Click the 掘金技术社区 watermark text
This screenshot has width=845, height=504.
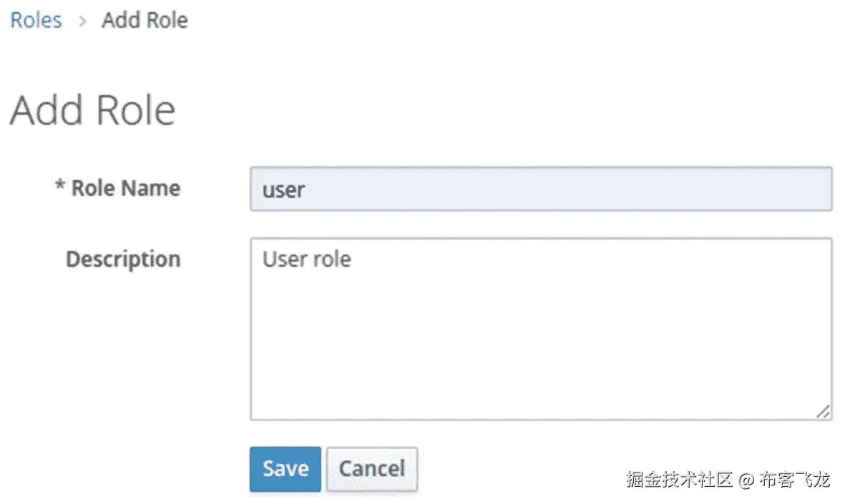pos(679,479)
